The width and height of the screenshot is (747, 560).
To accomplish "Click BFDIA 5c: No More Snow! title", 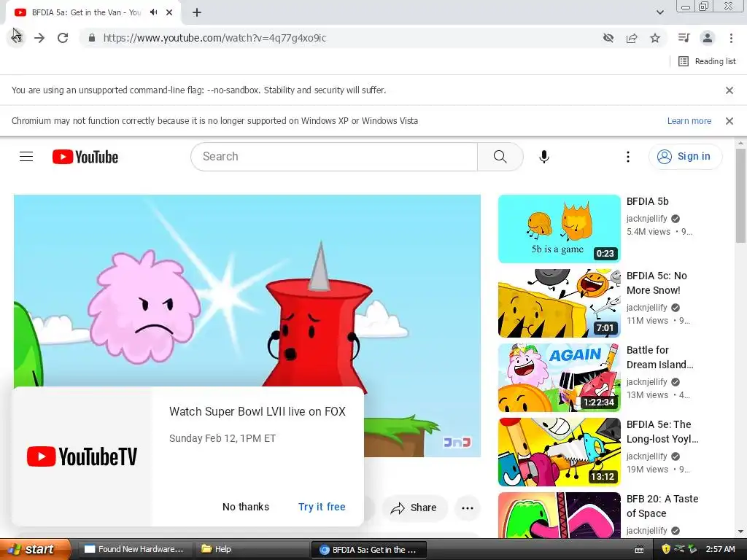I will pyautogui.click(x=657, y=283).
